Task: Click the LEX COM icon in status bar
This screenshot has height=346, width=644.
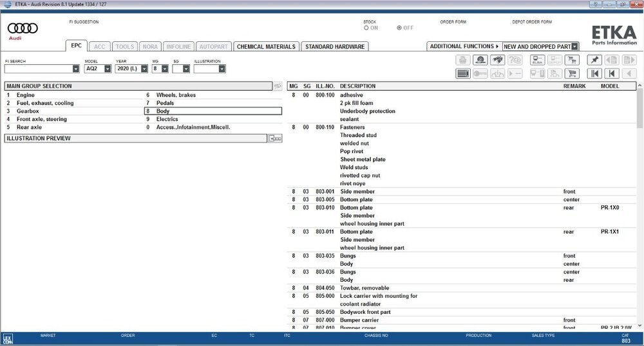Action: pyautogui.click(x=7, y=339)
